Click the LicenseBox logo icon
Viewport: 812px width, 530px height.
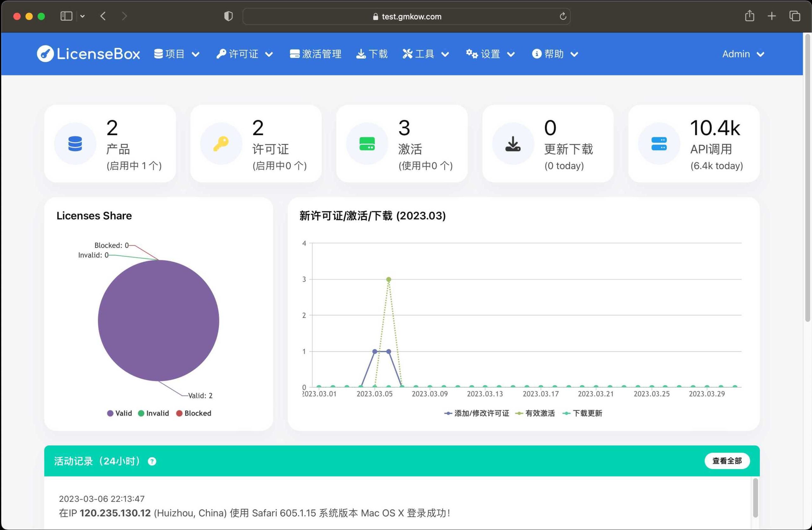(45, 54)
